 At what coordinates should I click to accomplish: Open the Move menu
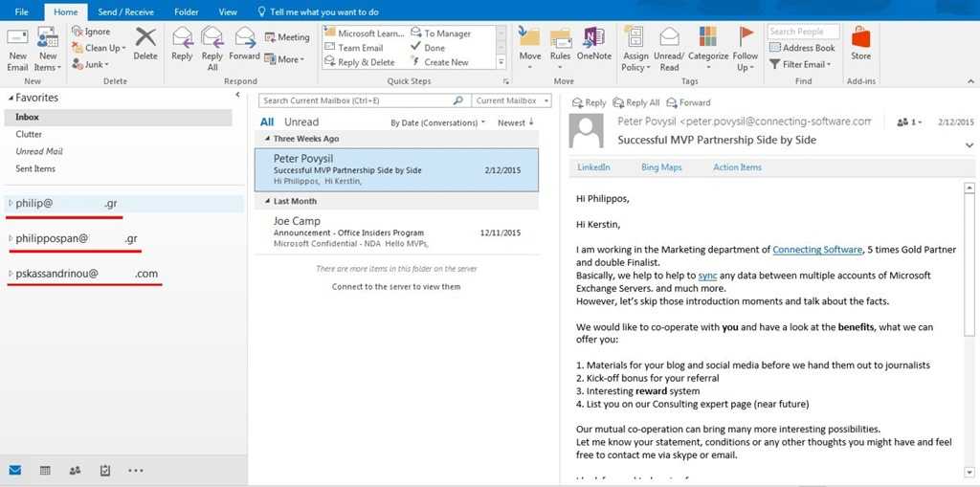(530, 49)
